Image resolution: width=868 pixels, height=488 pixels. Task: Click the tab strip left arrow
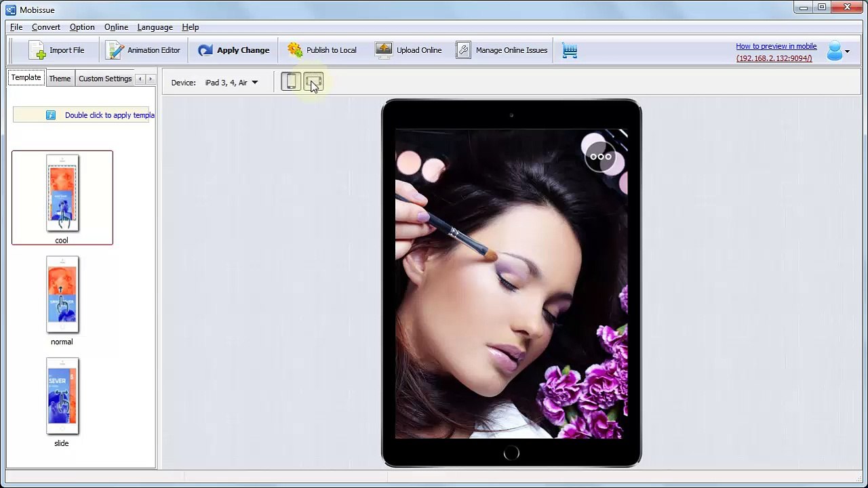[x=140, y=79]
